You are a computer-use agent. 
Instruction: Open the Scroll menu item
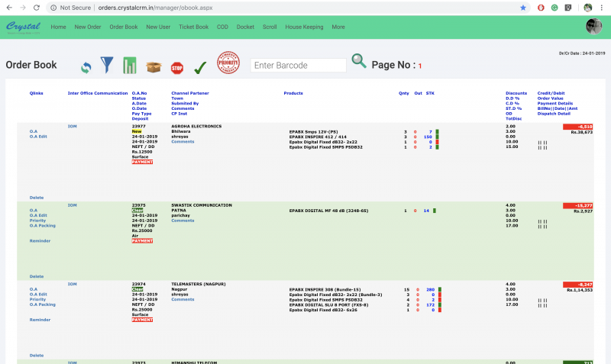270,27
